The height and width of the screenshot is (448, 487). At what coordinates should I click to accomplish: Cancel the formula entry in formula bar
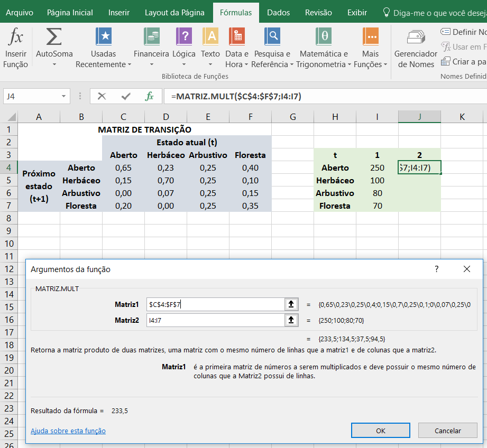point(102,96)
